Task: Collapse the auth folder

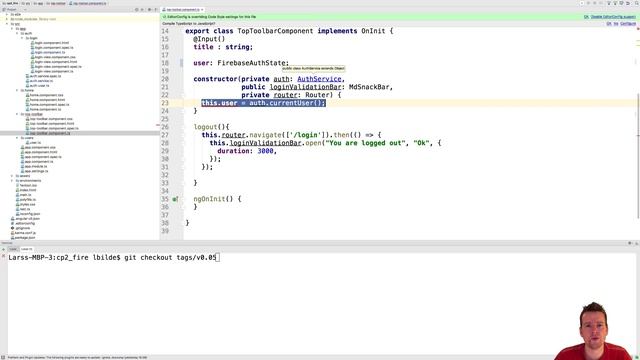Action: pyautogui.click(x=17, y=33)
